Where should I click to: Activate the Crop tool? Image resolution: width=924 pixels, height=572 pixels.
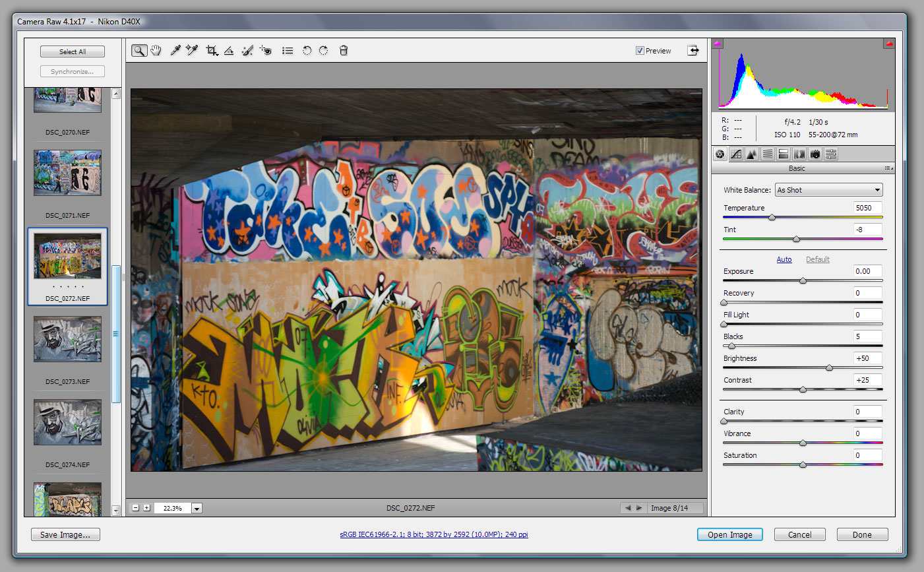(211, 50)
